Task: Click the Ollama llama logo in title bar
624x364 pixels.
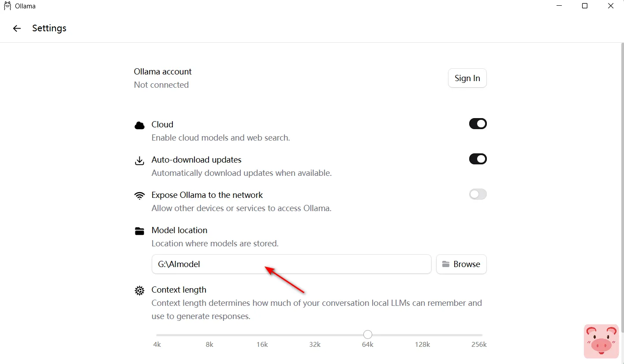Action: click(x=7, y=6)
